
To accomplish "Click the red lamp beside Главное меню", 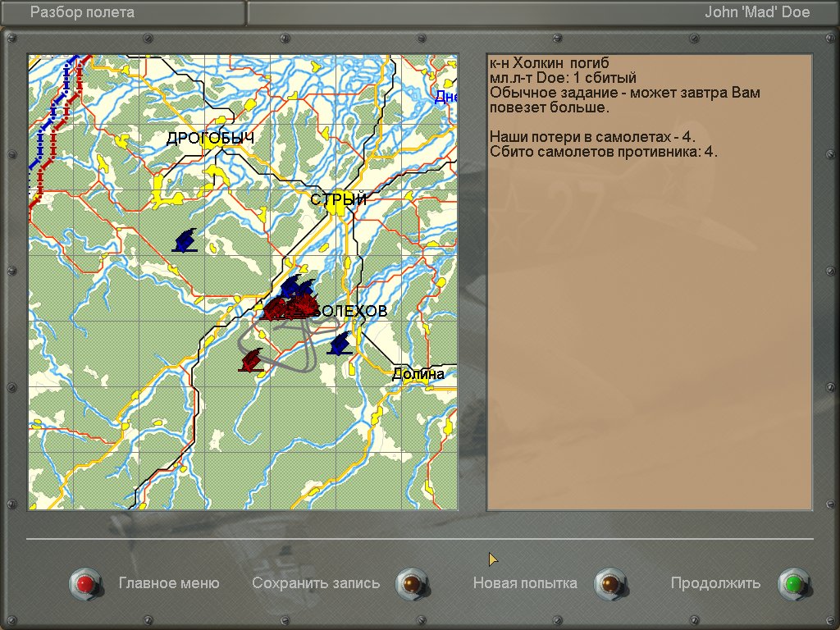I will coord(84,583).
